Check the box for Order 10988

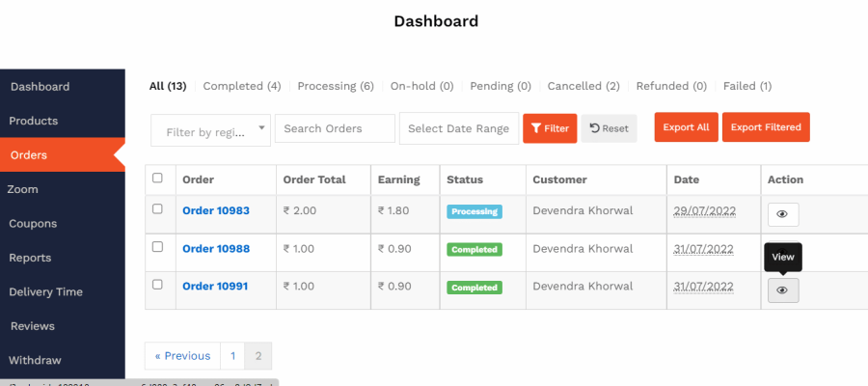point(157,246)
